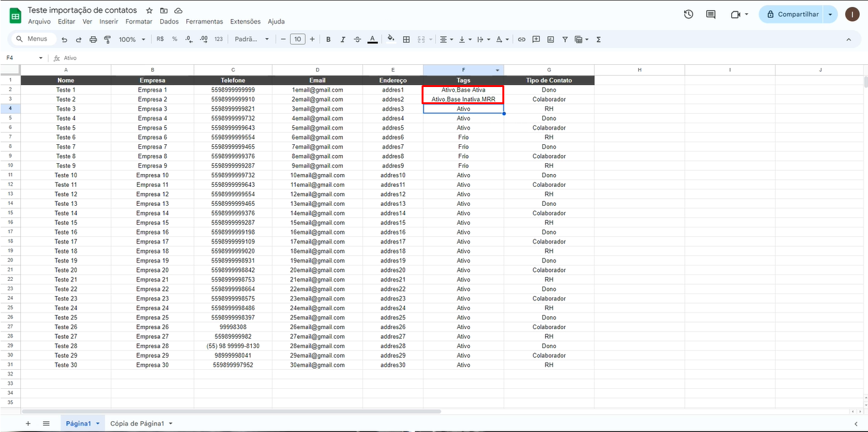Toggle bold formatting
This screenshot has height=432, width=868.
pyautogui.click(x=328, y=39)
